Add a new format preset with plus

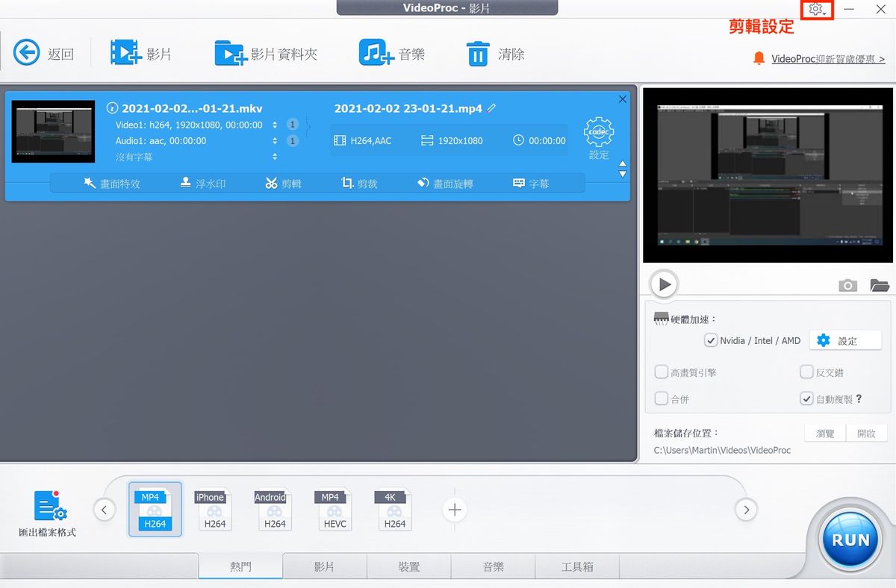[x=455, y=510]
